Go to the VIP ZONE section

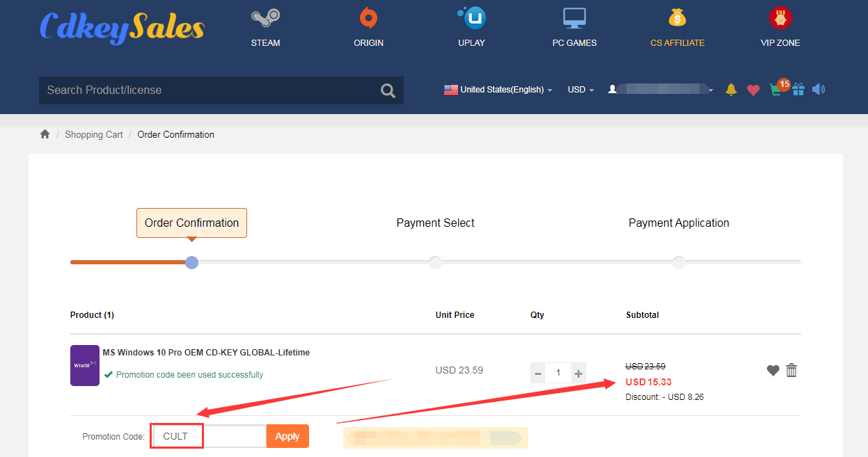click(x=780, y=28)
